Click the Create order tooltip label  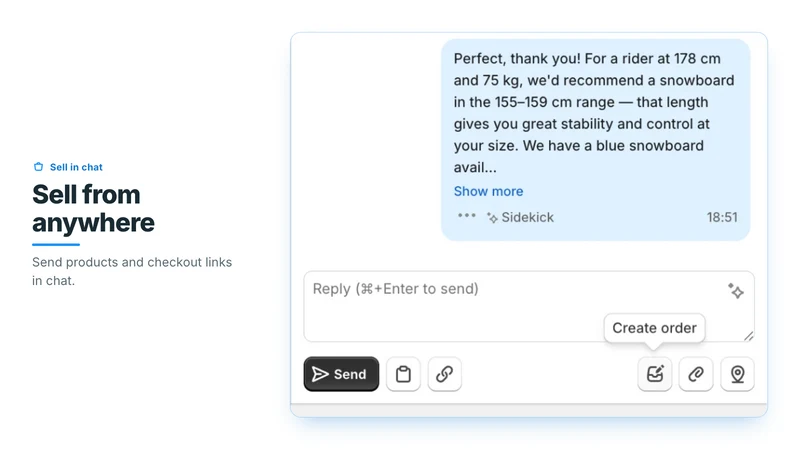click(654, 328)
